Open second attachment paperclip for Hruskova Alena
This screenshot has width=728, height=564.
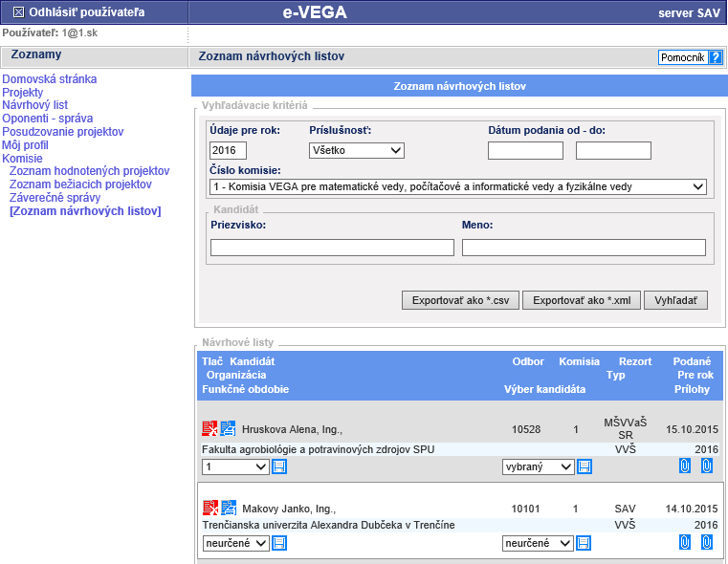pyautogui.click(x=707, y=466)
